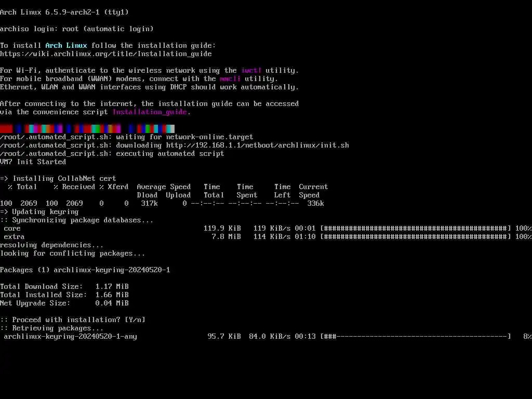The width and height of the screenshot is (532, 399).
Task: Click the 317k average download speed value
Action: click(x=149, y=203)
